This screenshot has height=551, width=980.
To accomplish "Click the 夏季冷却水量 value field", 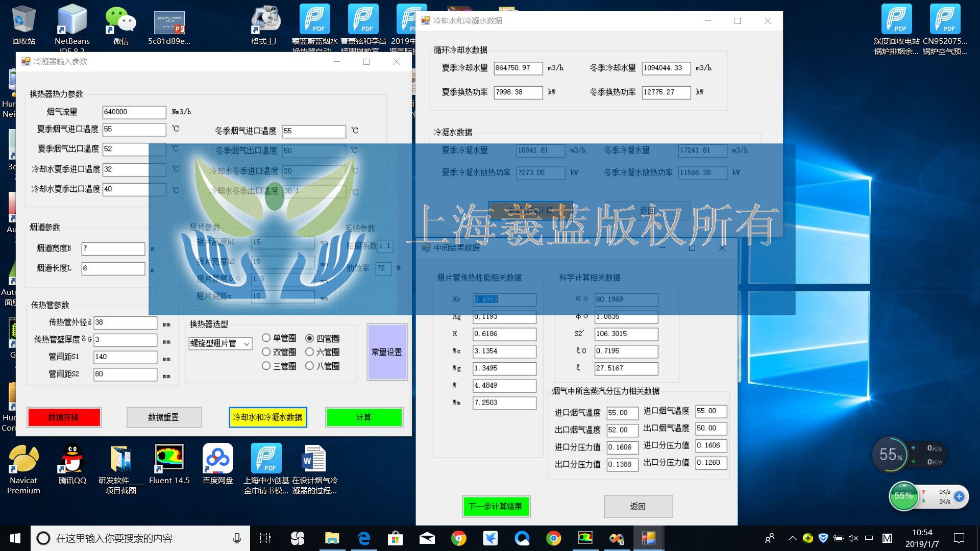I will [518, 68].
